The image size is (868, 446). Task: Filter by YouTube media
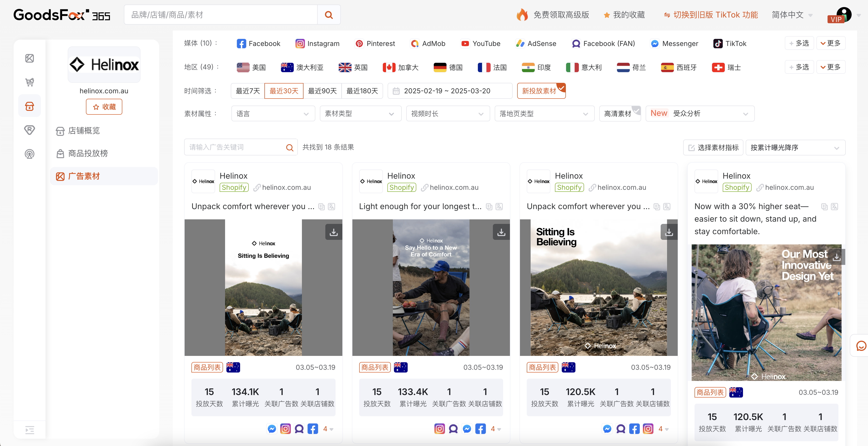(481, 43)
